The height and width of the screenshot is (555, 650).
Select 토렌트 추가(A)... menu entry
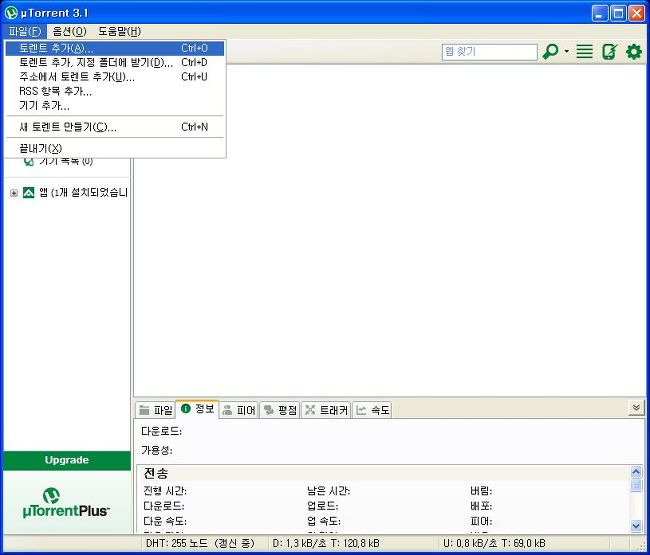click(115, 48)
